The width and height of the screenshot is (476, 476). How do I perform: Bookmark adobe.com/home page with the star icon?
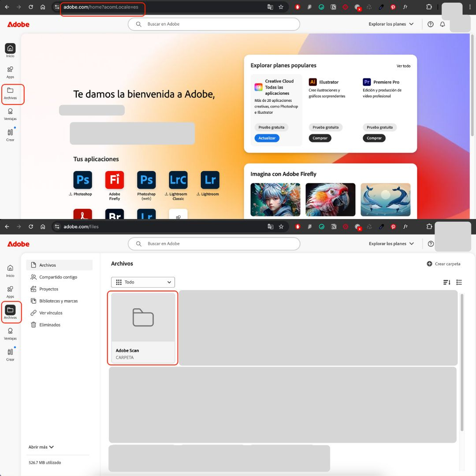(x=281, y=7)
